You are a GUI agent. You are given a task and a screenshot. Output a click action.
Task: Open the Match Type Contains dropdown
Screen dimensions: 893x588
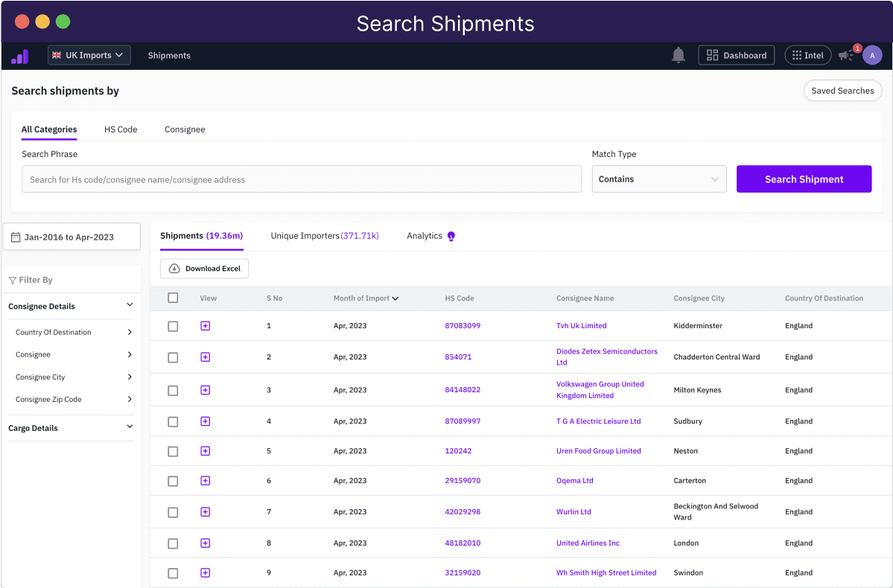(x=659, y=179)
